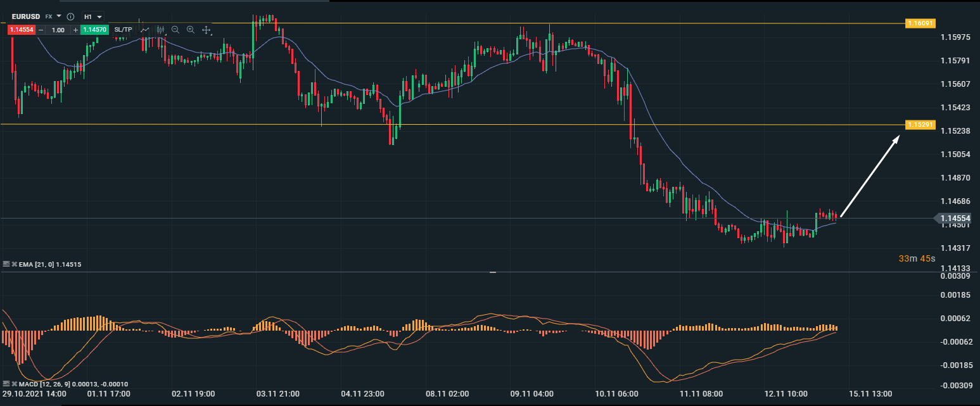
Task: Click the 1.00 volume input field
Action: pyautogui.click(x=58, y=30)
